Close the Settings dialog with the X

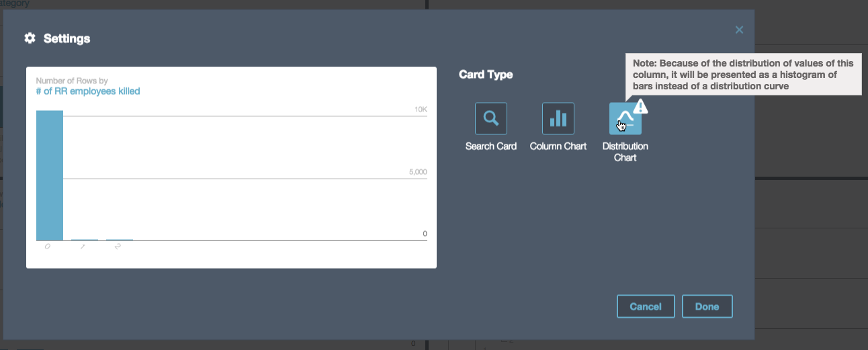pos(739,30)
